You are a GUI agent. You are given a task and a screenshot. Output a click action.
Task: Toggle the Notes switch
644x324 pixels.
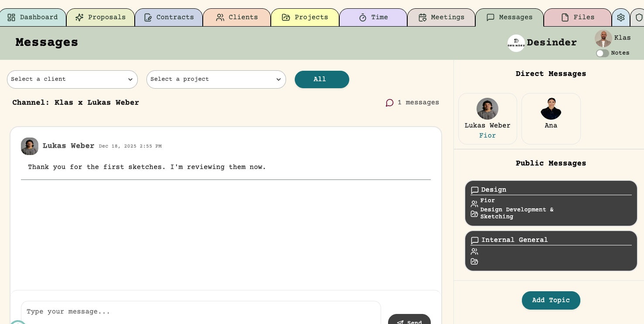(x=603, y=53)
